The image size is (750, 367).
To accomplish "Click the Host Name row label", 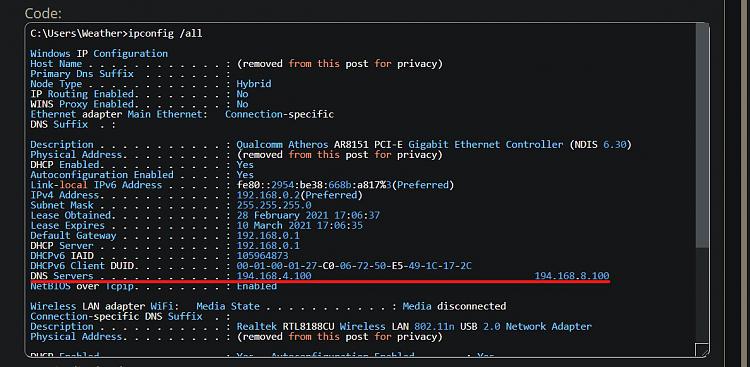I will pos(56,64).
